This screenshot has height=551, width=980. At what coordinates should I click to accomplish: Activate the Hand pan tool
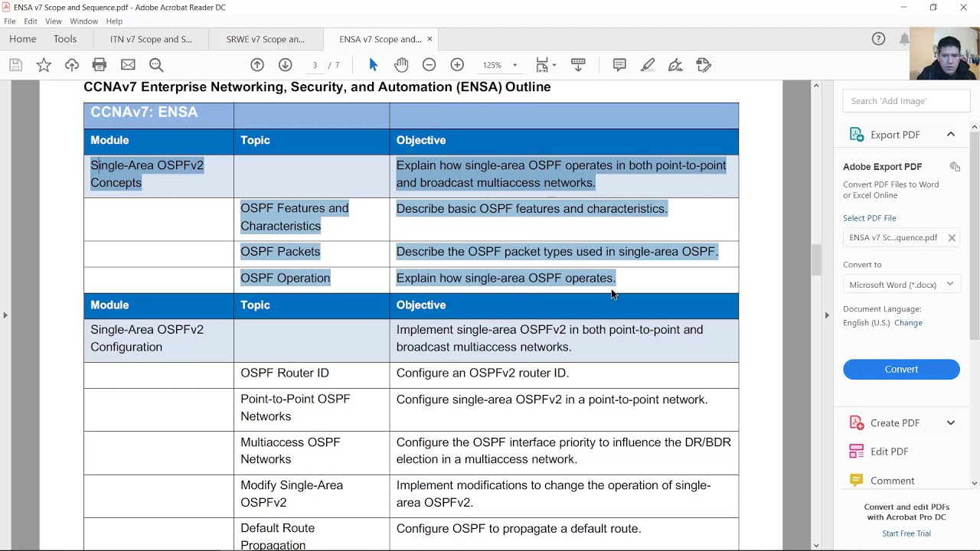point(401,65)
